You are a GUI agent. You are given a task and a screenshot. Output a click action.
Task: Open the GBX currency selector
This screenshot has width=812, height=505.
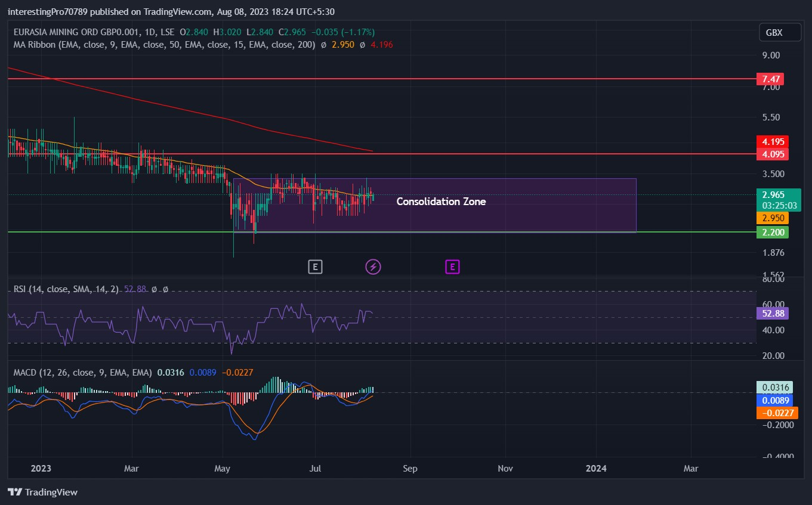(x=779, y=33)
